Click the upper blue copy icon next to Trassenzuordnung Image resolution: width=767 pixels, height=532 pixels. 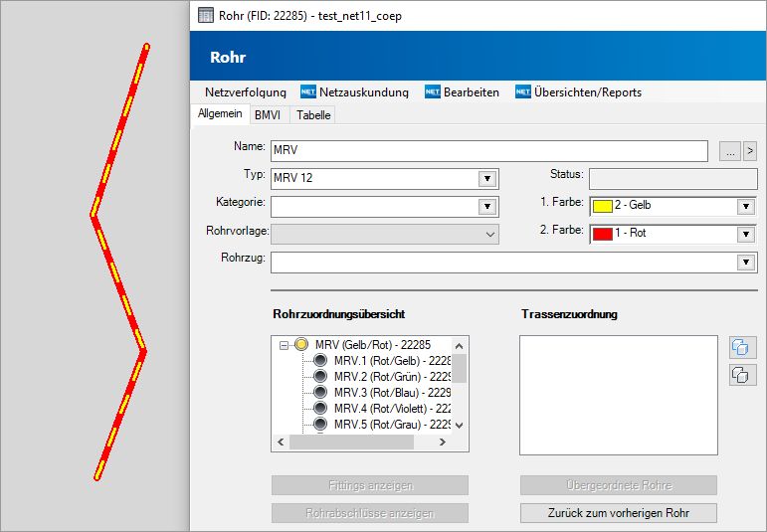[x=742, y=347]
